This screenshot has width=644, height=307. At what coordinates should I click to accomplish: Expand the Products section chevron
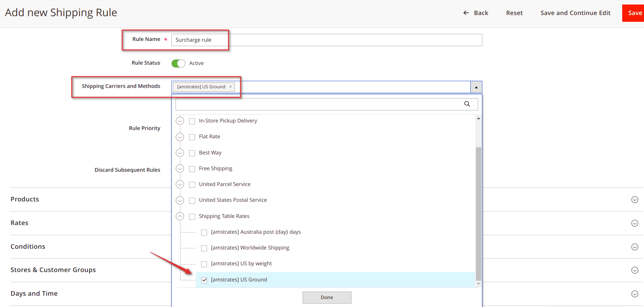pos(635,200)
